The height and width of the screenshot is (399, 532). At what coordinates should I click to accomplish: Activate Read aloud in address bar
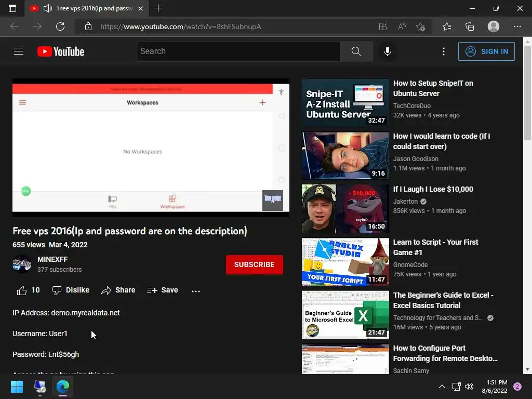402,26
